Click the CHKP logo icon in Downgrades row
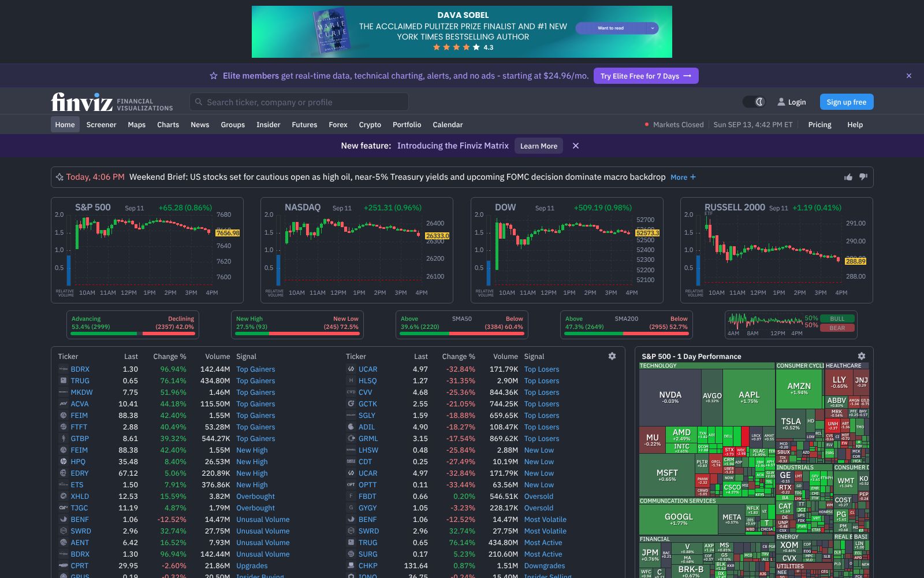 [x=351, y=565]
